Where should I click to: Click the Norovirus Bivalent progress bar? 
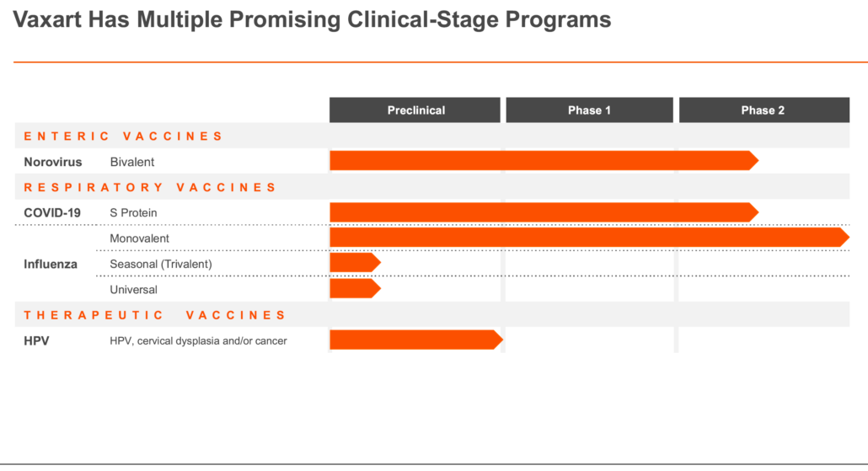pyautogui.click(x=544, y=160)
